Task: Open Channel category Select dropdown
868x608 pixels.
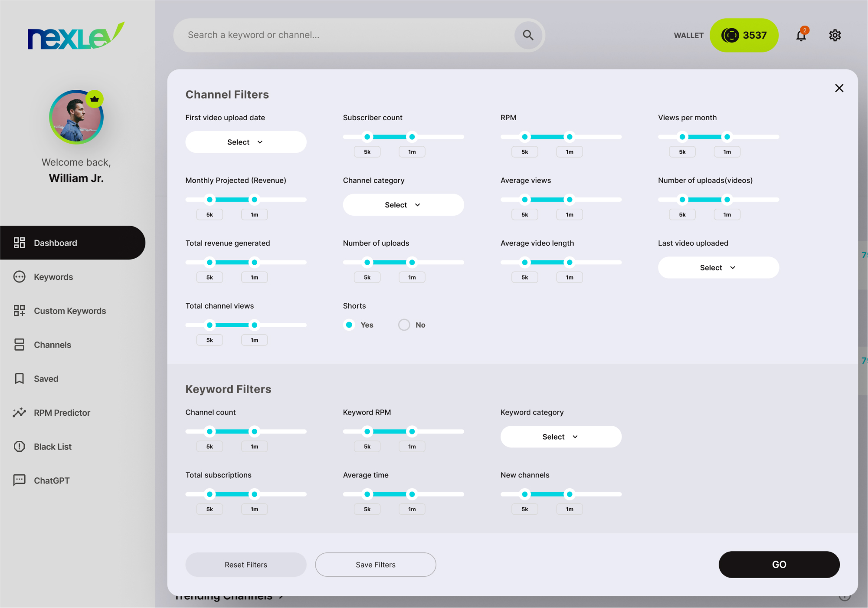Action: pyautogui.click(x=403, y=205)
